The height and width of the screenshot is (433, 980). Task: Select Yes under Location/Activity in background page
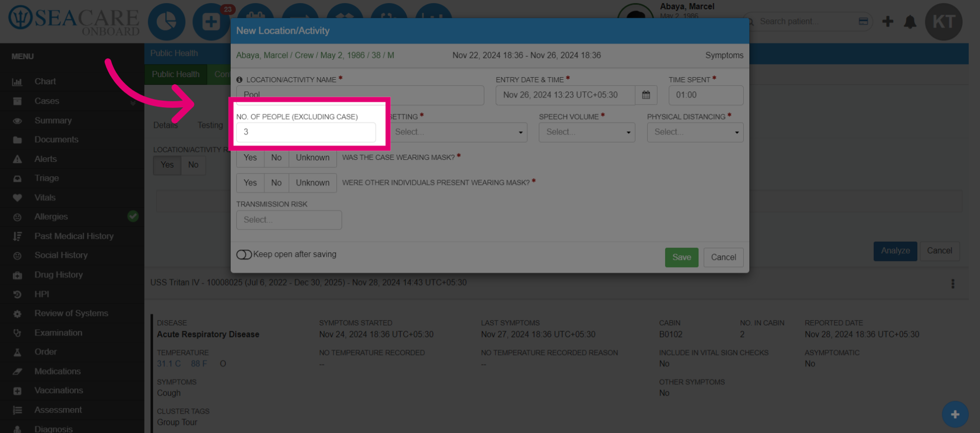point(167,165)
